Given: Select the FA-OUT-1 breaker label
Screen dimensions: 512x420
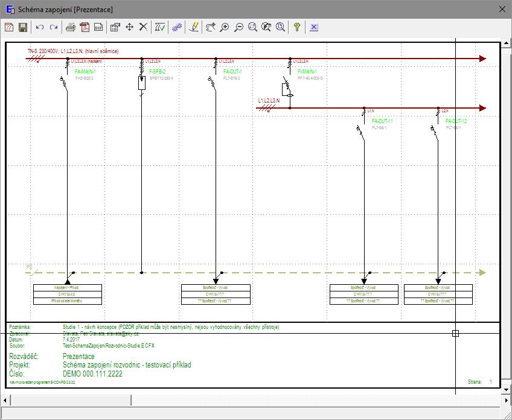Looking at the screenshot, I should 232,71.
